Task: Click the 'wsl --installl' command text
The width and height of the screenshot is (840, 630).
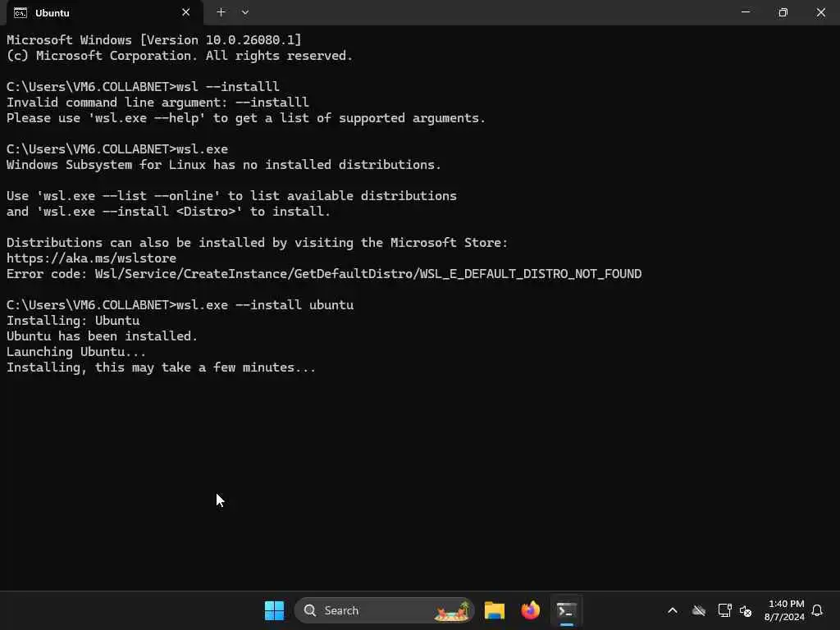Action: pyautogui.click(x=228, y=86)
